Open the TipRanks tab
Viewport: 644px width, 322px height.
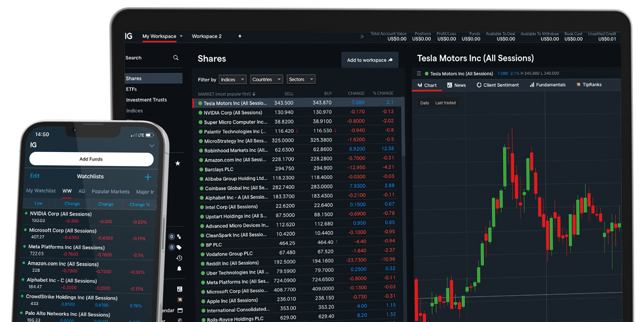(589, 85)
